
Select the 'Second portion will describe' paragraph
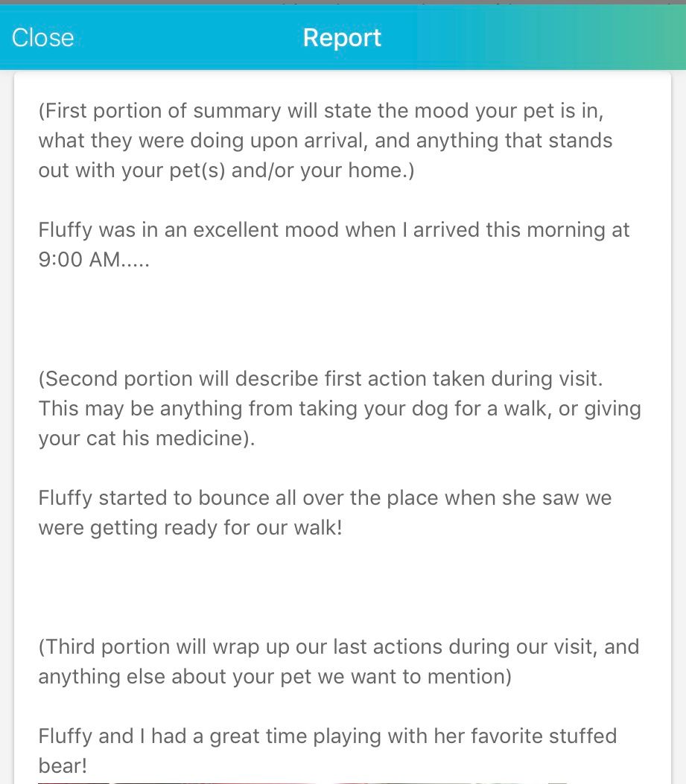pyautogui.click(x=340, y=409)
